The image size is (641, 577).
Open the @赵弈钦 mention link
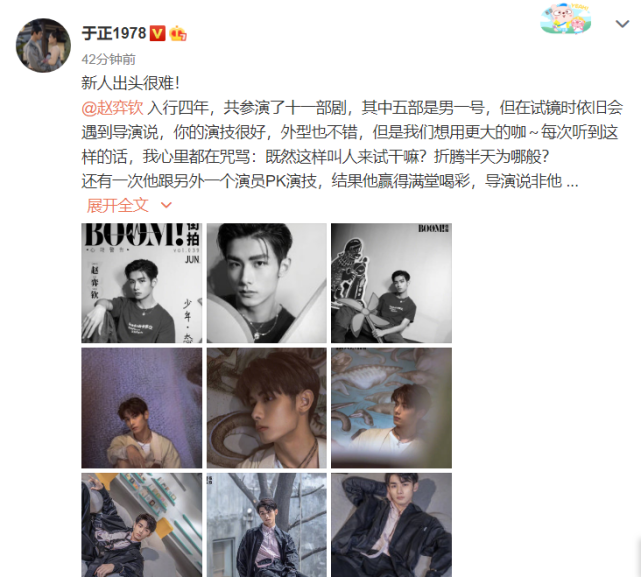click(112, 108)
